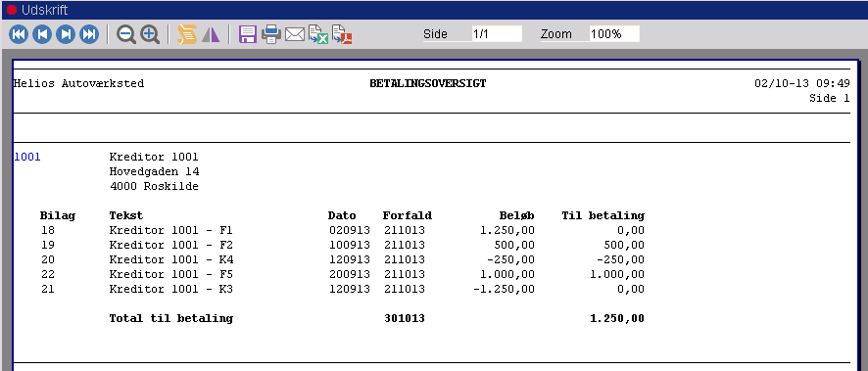Click the Side page number field
Screen dimensions: 868x371
coord(497,33)
